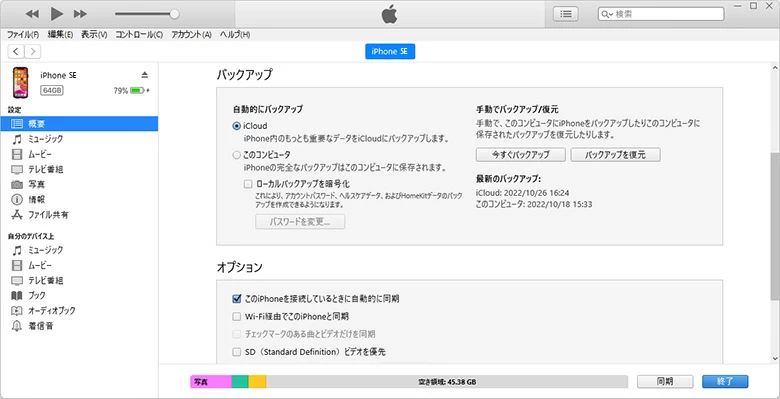
Task: Uncheck このiPhoneを接続しているときに自動的に同期
Action: pos(237,299)
